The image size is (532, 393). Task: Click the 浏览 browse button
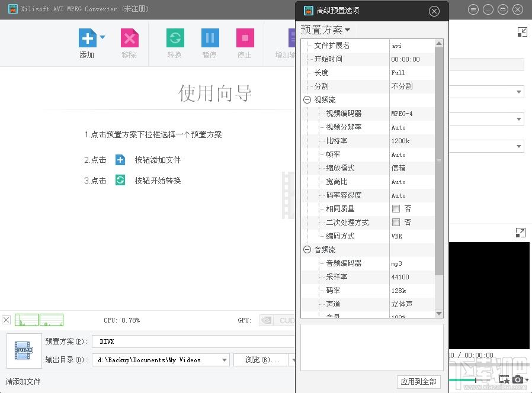261,360
